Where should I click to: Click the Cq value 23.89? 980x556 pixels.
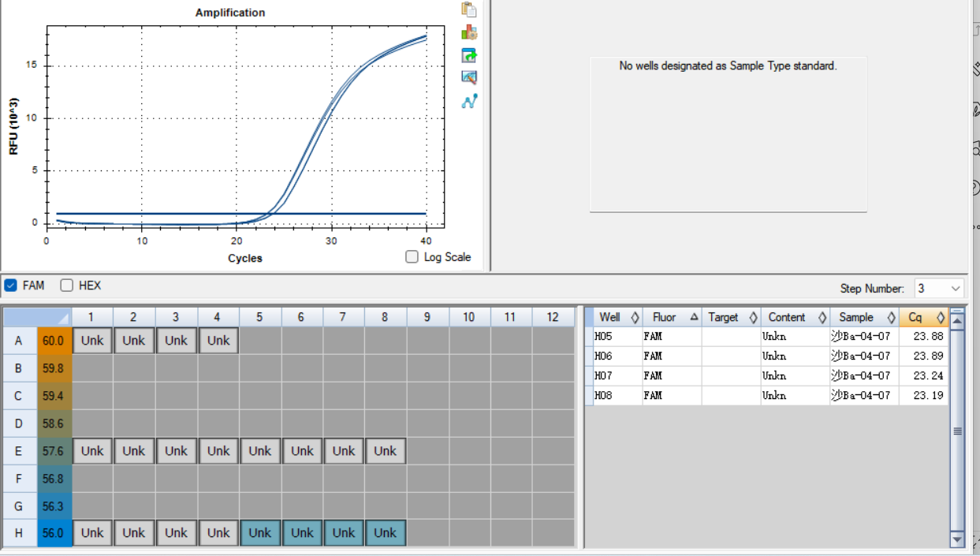(x=929, y=356)
